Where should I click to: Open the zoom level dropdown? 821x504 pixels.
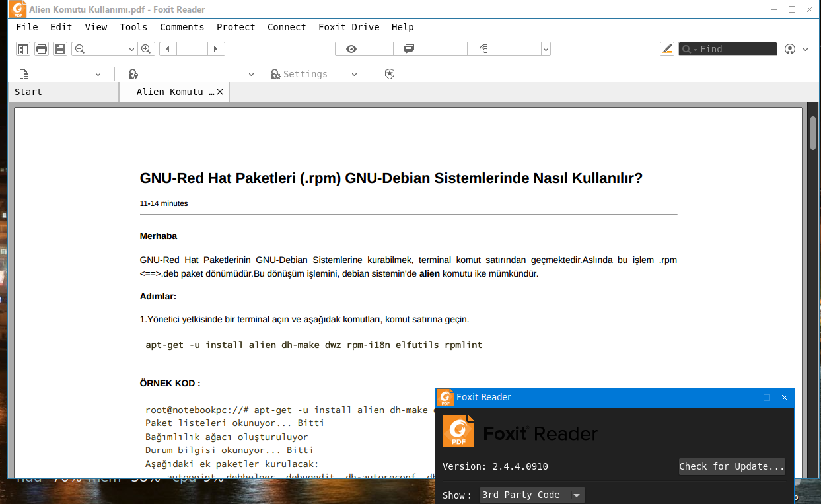131,49
